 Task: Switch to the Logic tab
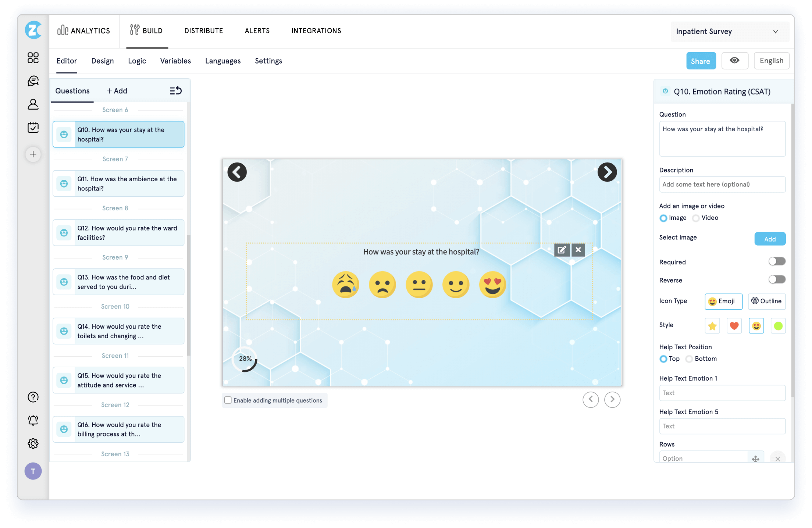(x=137, y=61)
